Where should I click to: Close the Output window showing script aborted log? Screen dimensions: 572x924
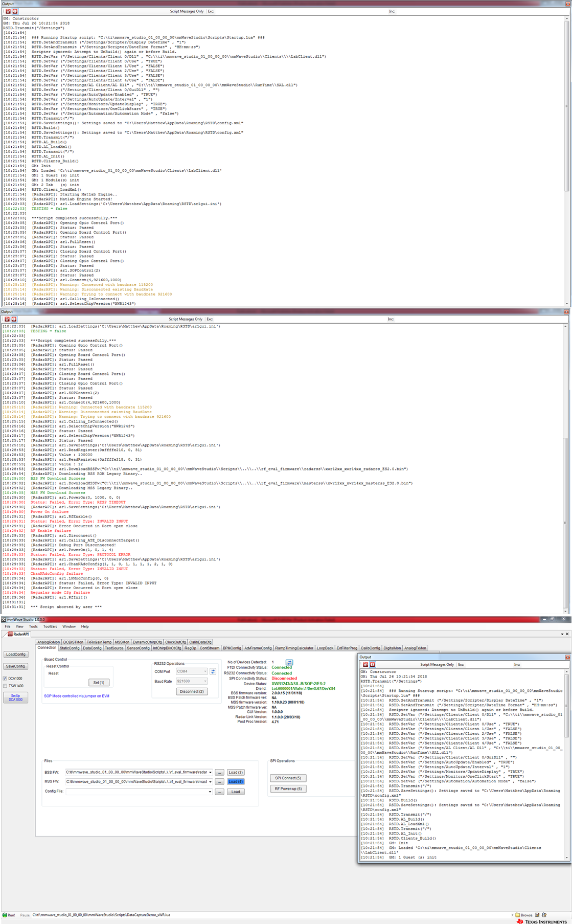tap(566, 311)
